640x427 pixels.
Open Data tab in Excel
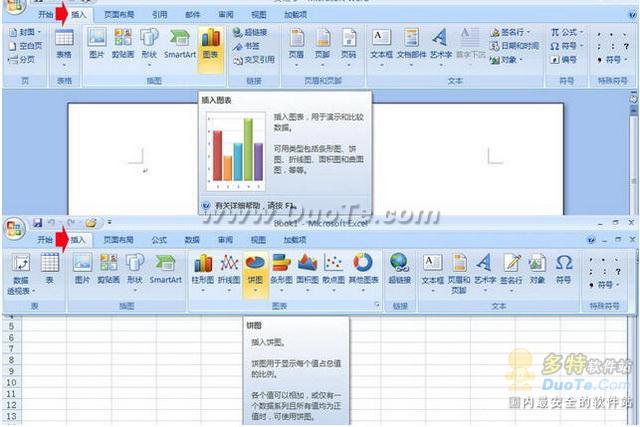pyautogui.click(x=192, y=240)
